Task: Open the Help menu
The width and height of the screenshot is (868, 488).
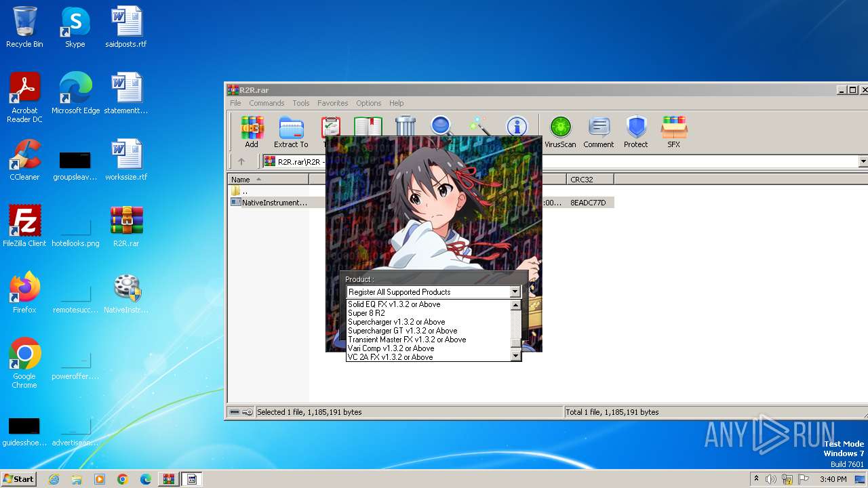Action: click(397, 103)
